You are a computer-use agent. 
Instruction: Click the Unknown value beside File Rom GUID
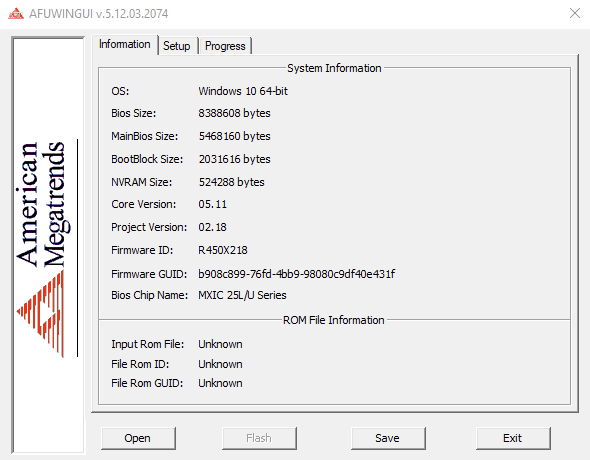[220, 383]
